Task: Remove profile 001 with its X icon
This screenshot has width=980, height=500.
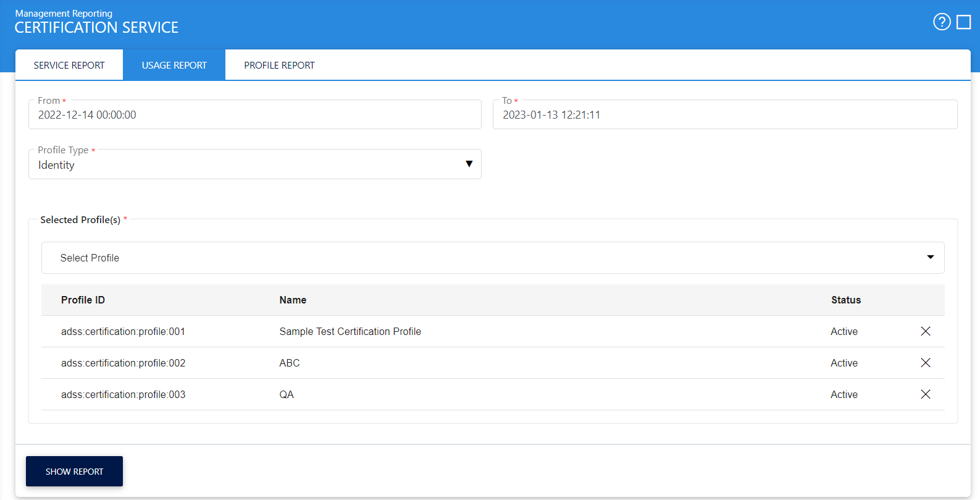Action: [x=925, y=331]
